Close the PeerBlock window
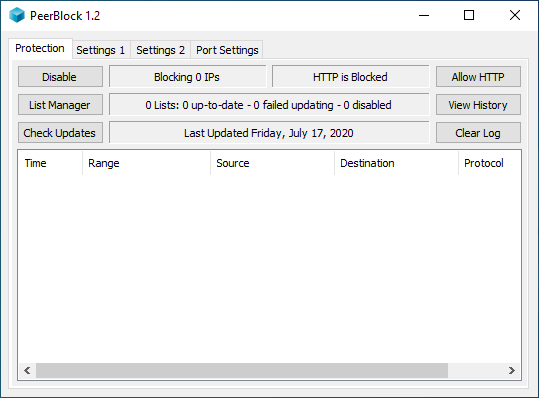The image size is (539, 398). (x=515, y=15)
